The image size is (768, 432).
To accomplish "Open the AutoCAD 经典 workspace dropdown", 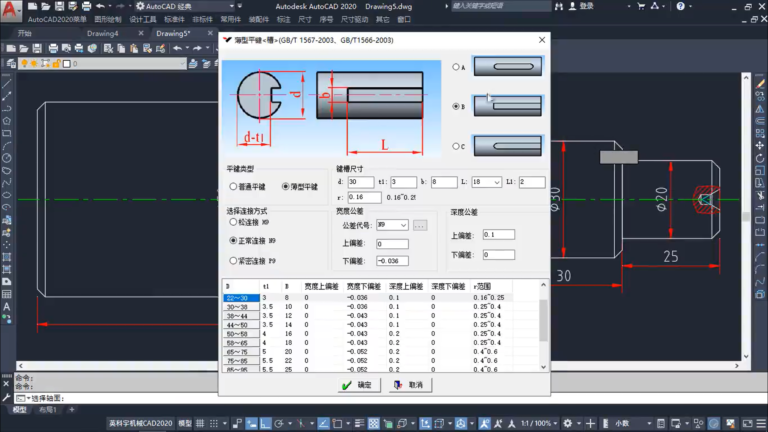I will pos(232,6).
